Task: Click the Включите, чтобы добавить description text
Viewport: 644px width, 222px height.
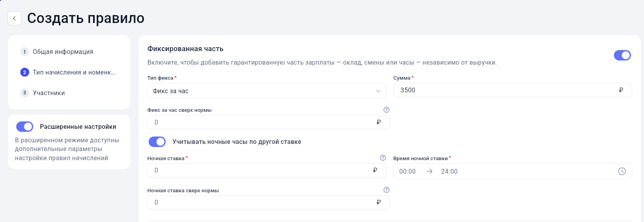Action: click(x=322, y=62)
